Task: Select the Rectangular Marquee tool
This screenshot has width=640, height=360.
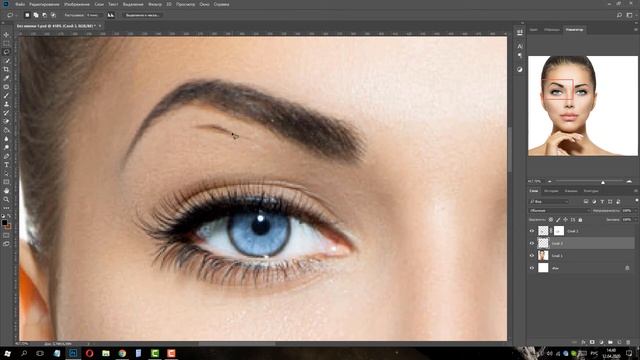Action: click(6, 43)
